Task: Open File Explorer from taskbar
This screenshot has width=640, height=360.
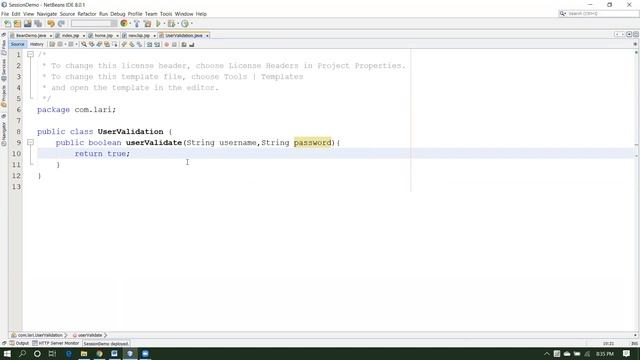Action: [84, 354]
